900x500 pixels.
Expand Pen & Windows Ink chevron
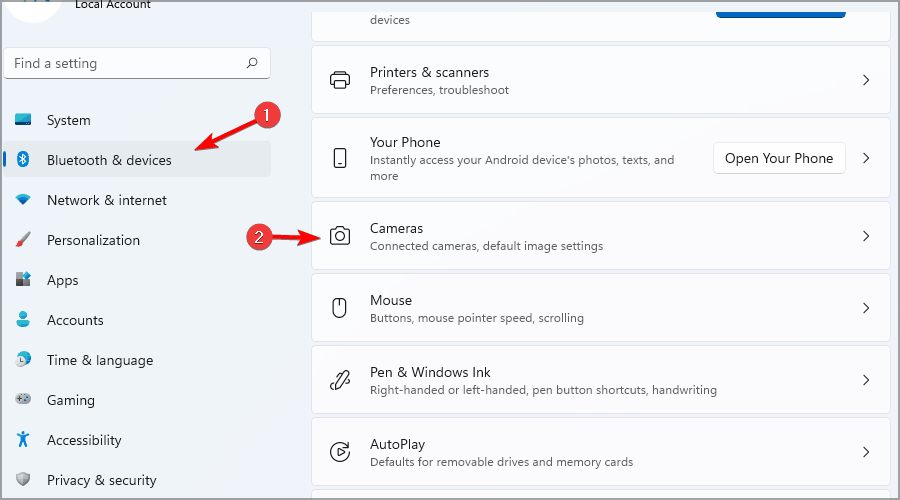coord(866,380)
